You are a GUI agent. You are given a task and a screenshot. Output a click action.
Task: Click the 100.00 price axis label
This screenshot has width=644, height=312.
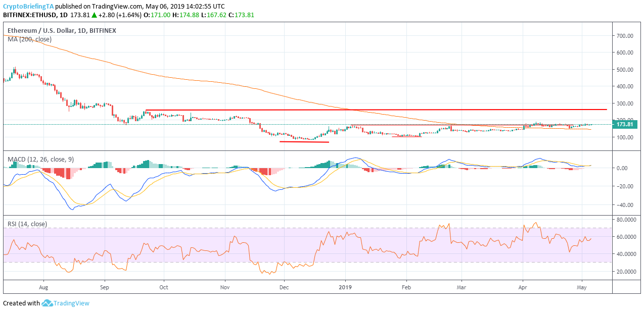point(625,137)
